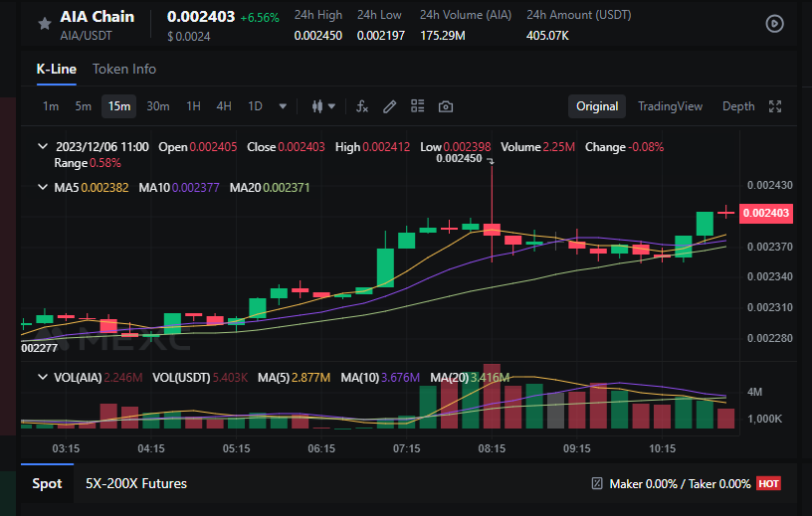Select the 30m timeframe
Viewport: 812px width, 516px height.
coord(158,106)
